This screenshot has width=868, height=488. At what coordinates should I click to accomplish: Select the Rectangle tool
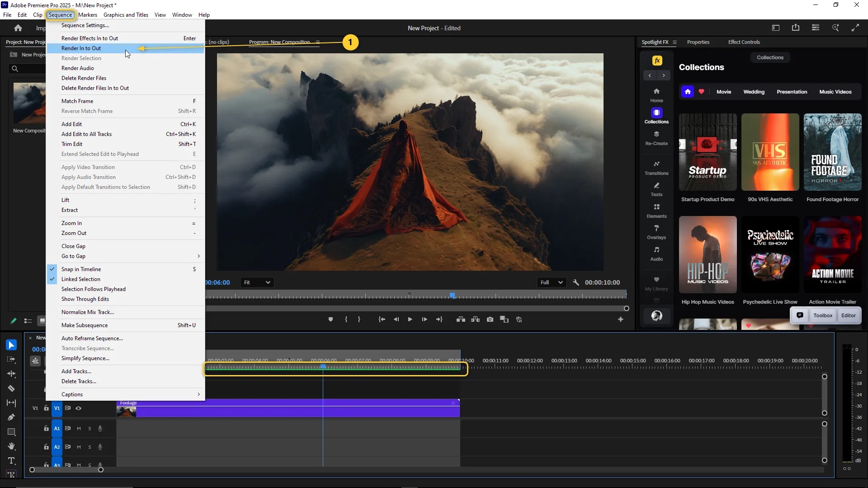11,432
